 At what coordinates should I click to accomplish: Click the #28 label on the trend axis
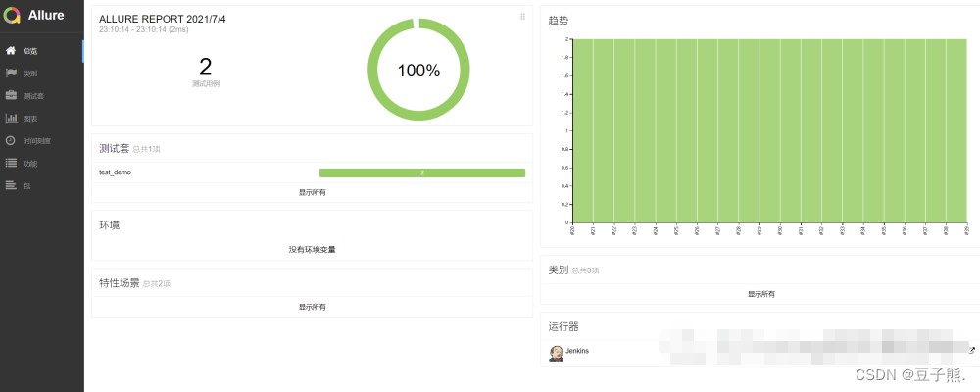(739, 230)
